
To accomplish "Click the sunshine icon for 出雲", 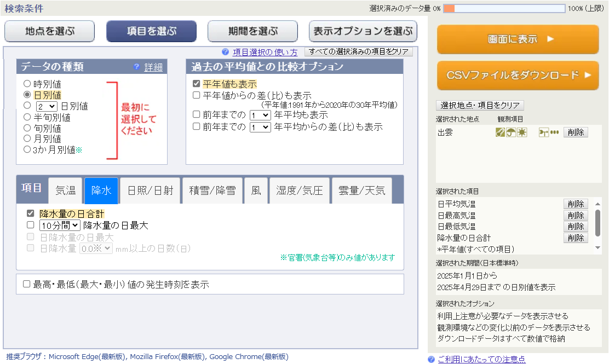I will pos(522,132).
